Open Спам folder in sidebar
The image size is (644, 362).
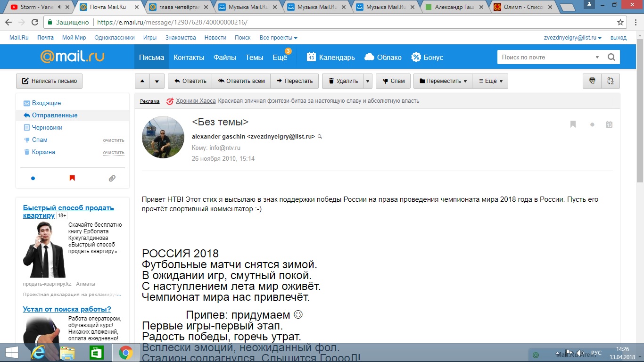(x=40, y=140)
